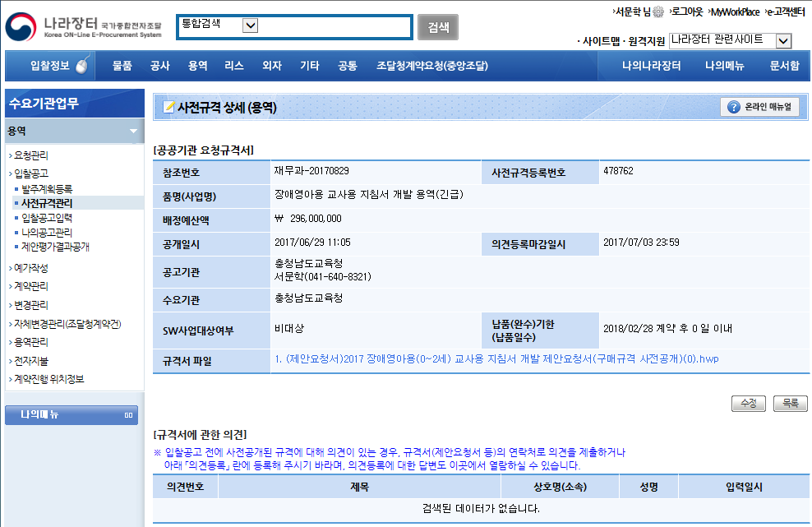Collapse the 용역 sidebar section arrow
The width and height of the screenshot is (812, 527).
[133, 131]
